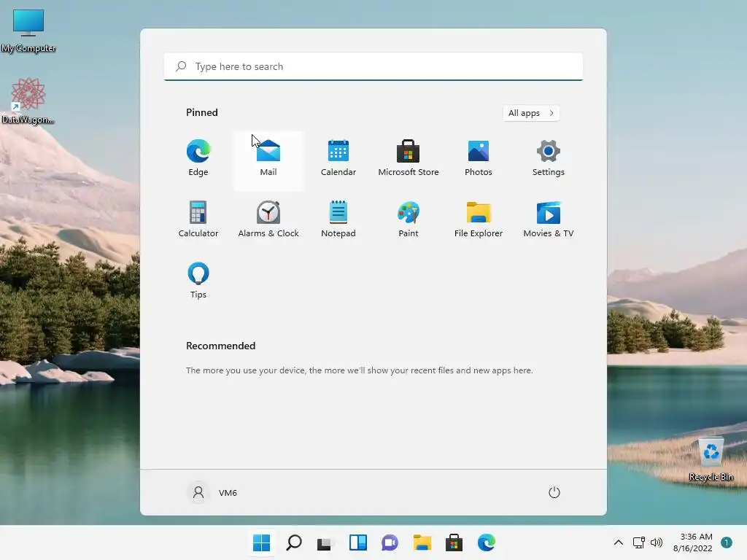Open the notification badge showing 1
Screen dimensions: 747x560
pos(727,542)
